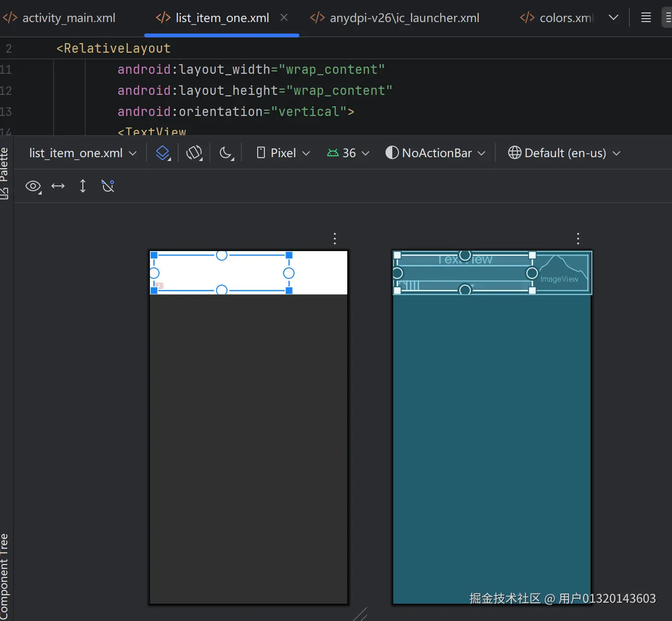The image size is (672, 621).
Task: Open Default (en-us) locale dropdown
Action: click(564, 153)
